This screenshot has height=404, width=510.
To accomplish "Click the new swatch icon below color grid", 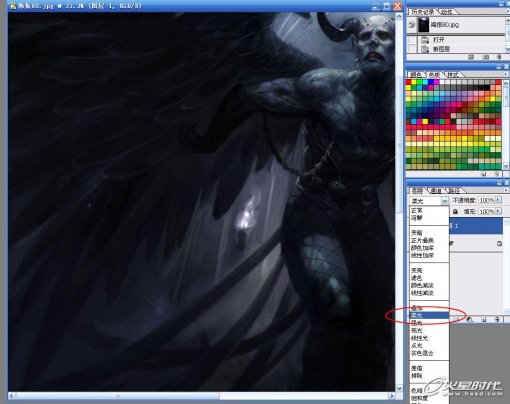I will [x=484, y=174].
